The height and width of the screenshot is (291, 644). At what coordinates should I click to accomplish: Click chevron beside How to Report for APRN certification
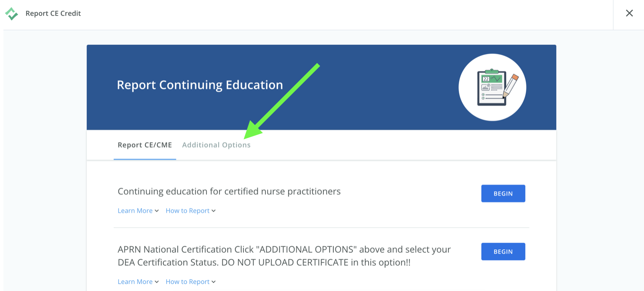213,282
